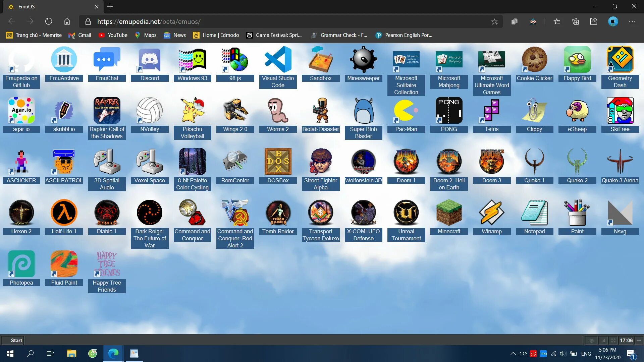Image resolution: width=644 pixels, height=362 pixels.
Task: Open Pearson English Portal bookmark
Action: [x=404, y=35]
